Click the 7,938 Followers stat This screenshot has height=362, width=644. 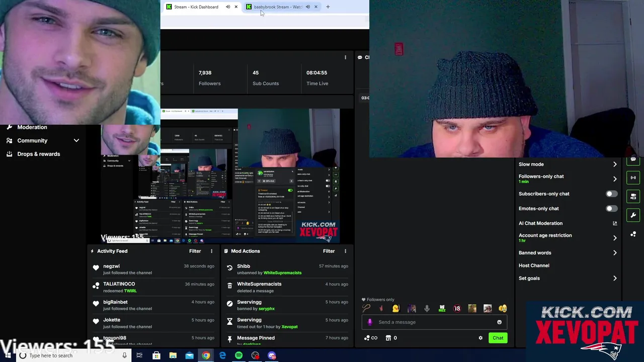(x=209, y=78)
